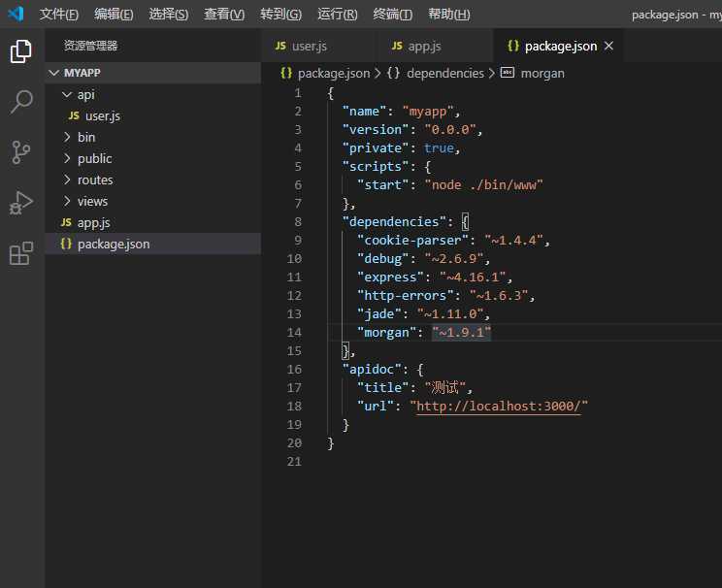Select the package.json editor tab
The height and width of the screenshot is (588, 722).
tap(559, 46)
